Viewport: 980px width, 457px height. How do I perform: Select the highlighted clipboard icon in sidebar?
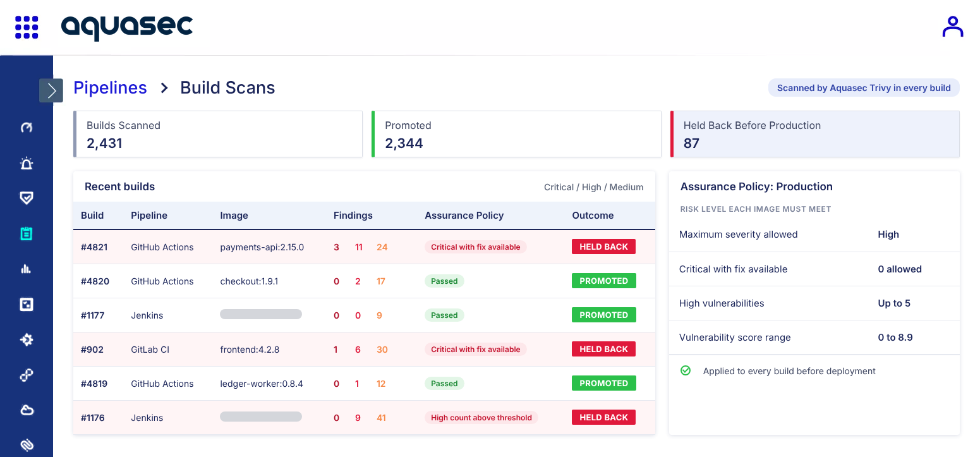27,234
